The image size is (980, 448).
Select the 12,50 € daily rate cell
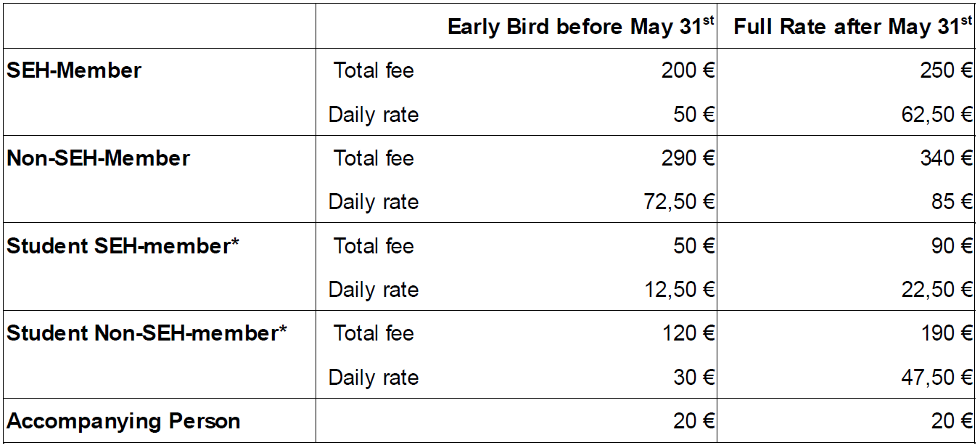tap(679, 290)
